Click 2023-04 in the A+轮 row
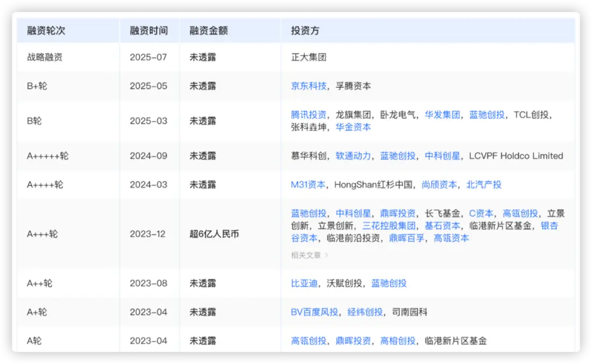Image resolution: width=592 pixels, height=364 pixels. click(148, 312)
